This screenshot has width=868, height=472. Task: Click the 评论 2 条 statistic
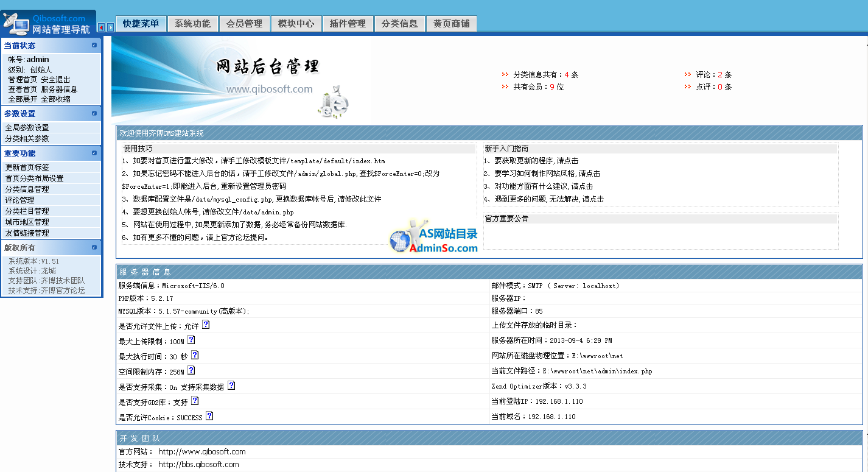(713, 74)
